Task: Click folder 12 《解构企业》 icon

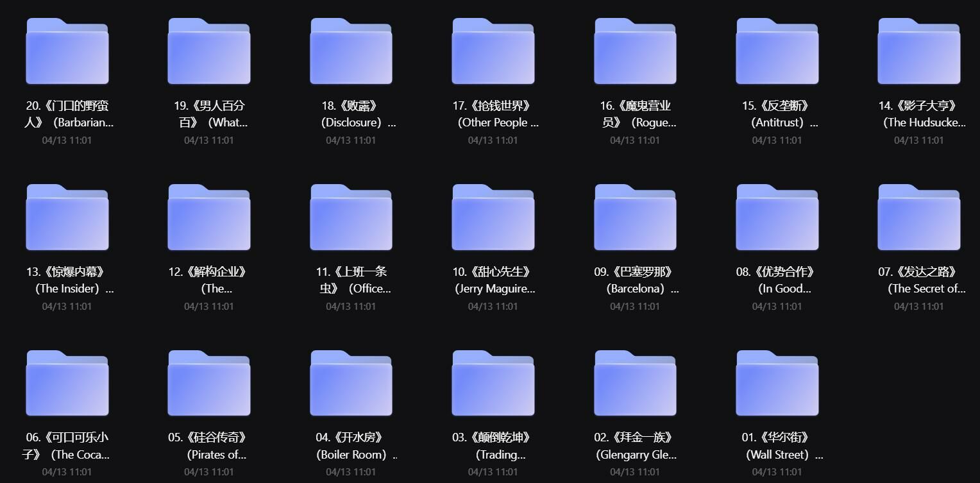Action: (208, 218)
